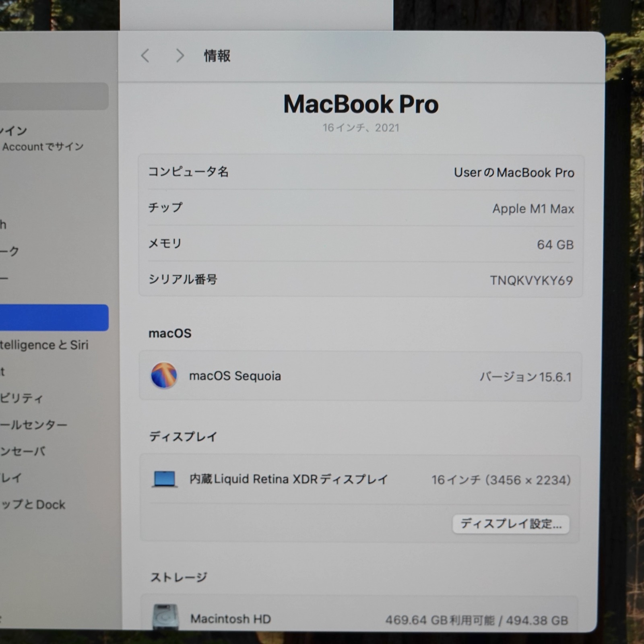Click the 'チップ' row label
The width and height of the screenshot is (644, 644).
click(165, 207)
